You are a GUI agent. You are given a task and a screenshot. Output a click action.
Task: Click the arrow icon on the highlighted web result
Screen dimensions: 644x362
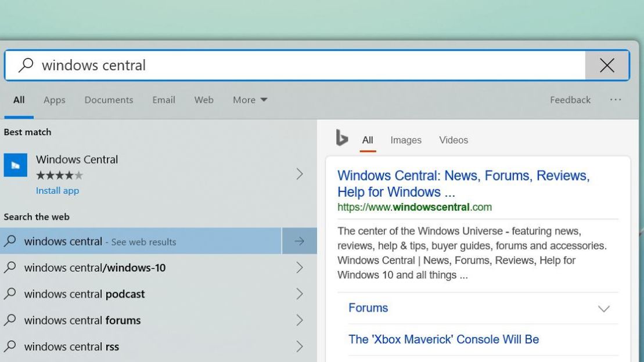[300, 241]
